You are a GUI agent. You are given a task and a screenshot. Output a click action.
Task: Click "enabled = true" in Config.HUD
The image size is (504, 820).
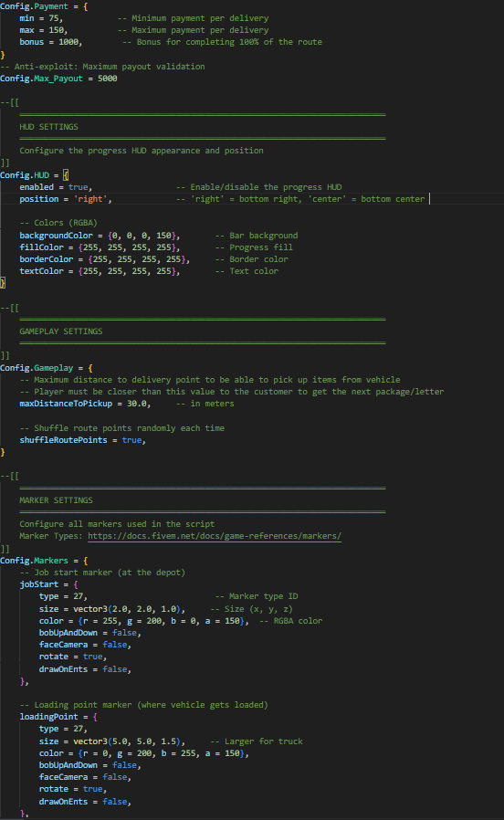56,187
